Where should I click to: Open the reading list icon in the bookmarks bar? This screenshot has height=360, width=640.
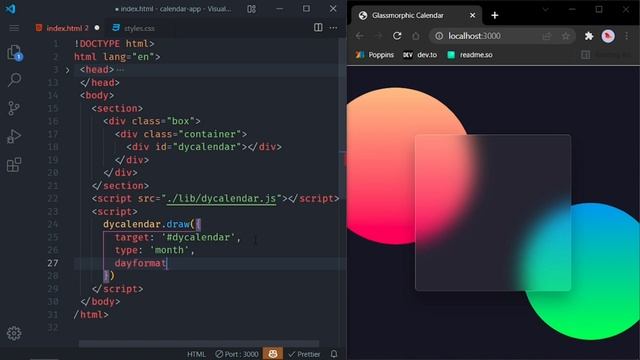pos(586,54)
